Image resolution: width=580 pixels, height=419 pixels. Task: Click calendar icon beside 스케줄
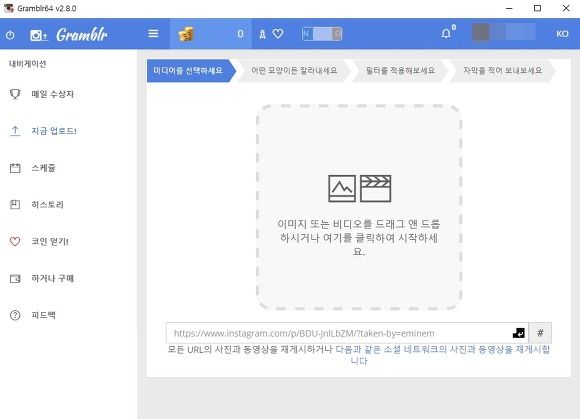point(15,168)
